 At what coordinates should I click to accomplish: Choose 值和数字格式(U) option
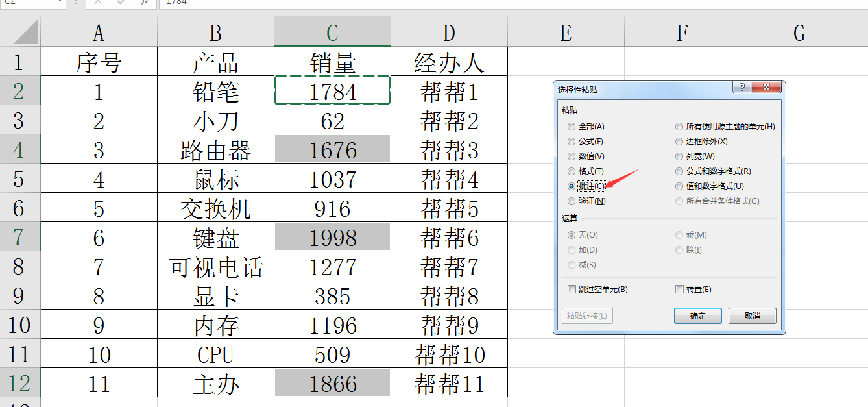710,186
